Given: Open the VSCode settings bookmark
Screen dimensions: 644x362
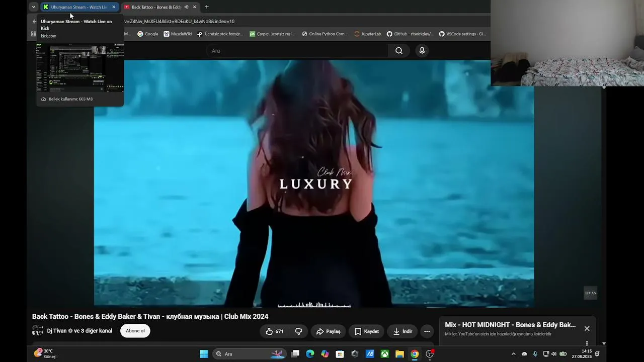Looking at the screenshot, I should (x=462, y=34).
